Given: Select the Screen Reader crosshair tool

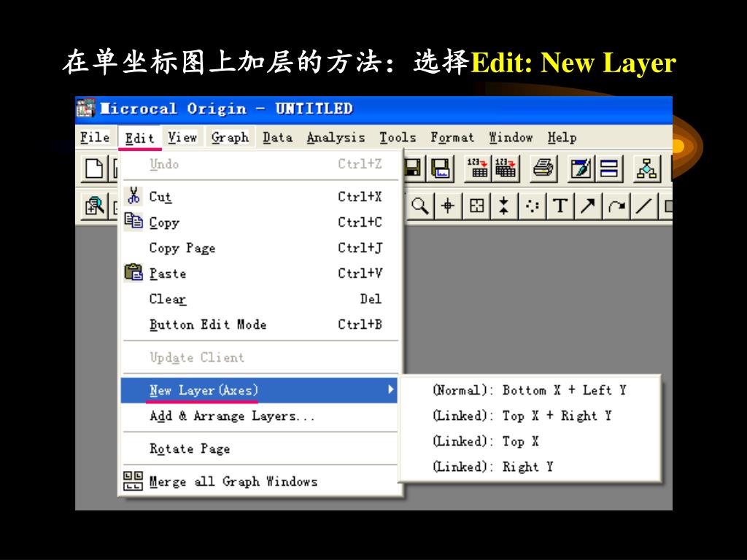Looking at the screenshot, I should 447,206.
